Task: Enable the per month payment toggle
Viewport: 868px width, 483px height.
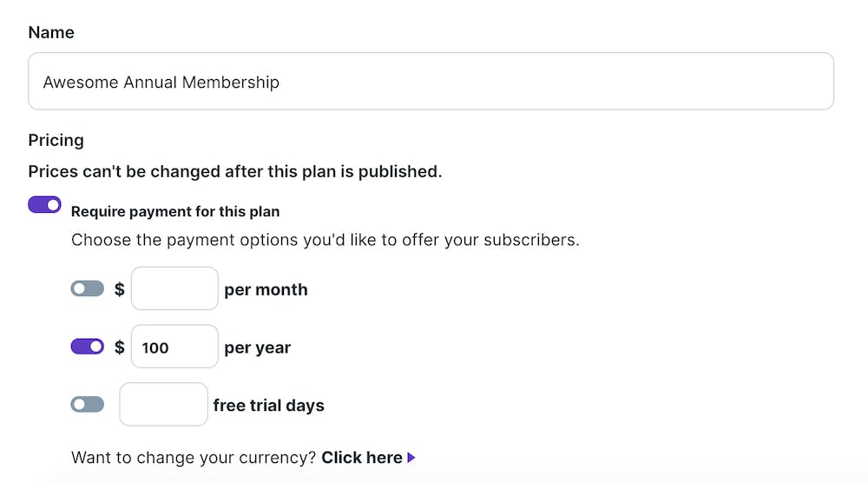Action: pos(88,288)
